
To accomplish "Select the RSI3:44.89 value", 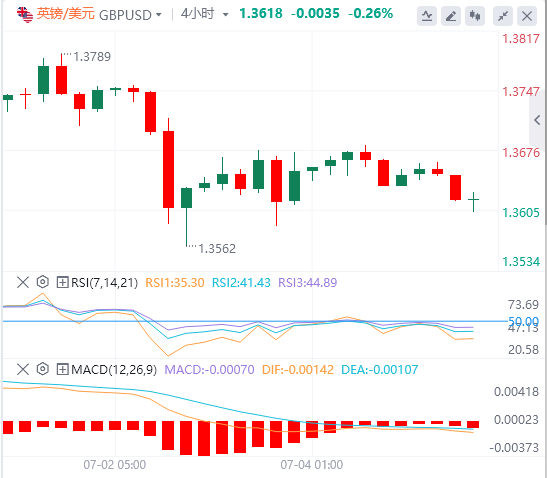I will click(308, 282).
